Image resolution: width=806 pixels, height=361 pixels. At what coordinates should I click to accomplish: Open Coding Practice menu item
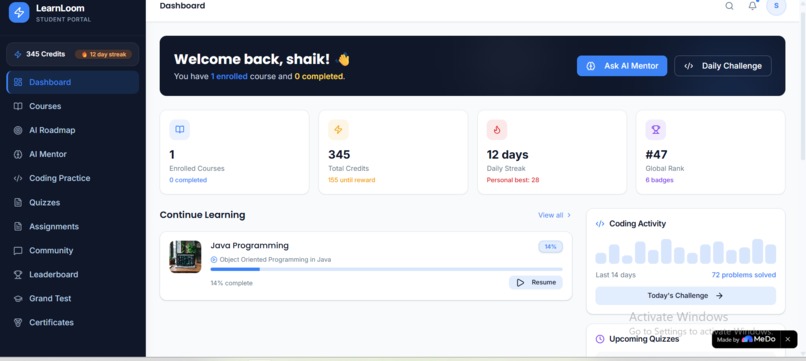72,178
